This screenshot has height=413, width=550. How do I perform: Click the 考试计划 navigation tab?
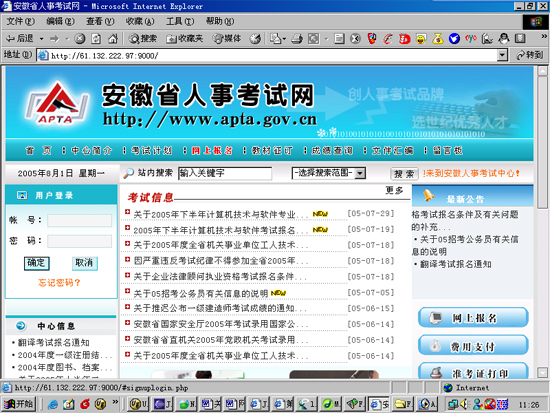click(152, 151)
